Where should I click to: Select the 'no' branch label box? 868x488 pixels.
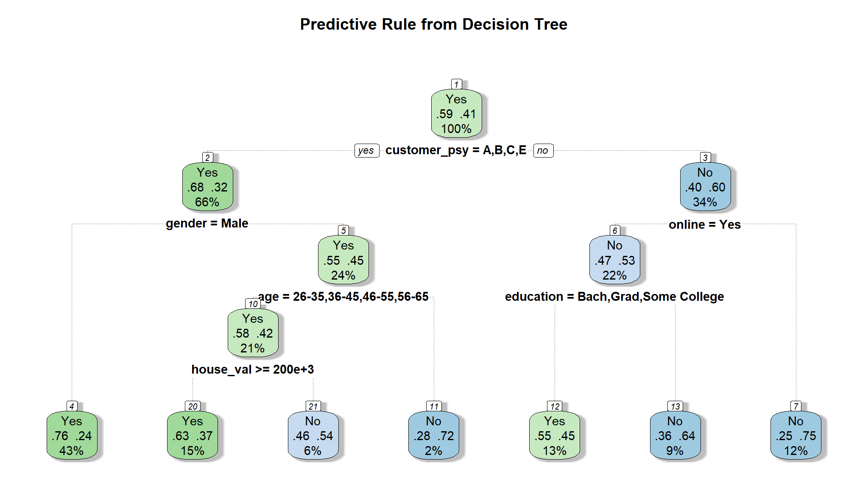click(543, 150)
